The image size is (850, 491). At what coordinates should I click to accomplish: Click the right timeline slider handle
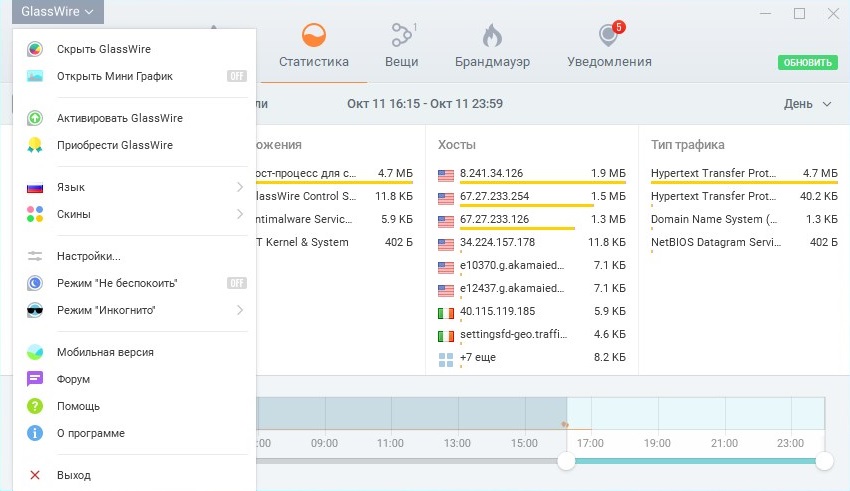coord(824,461)
